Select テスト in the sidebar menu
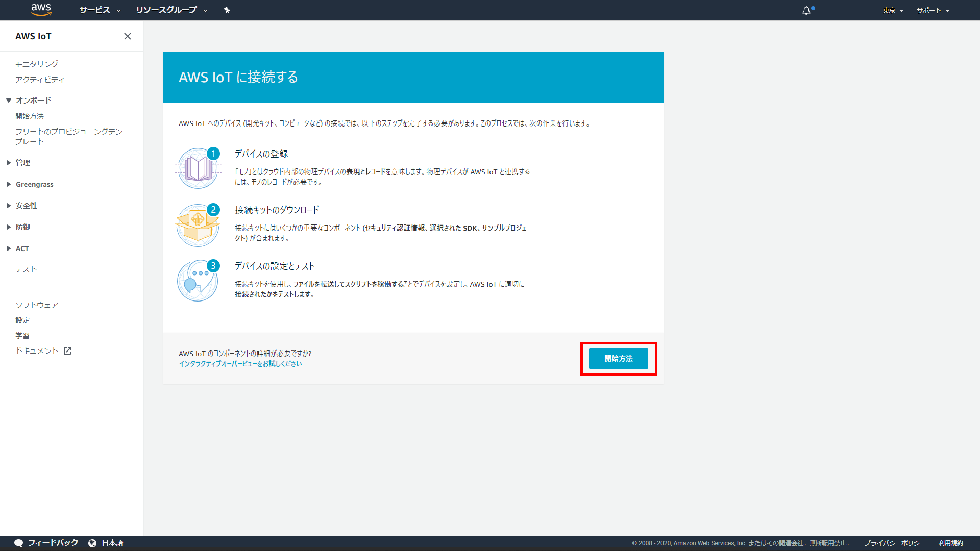Image resolution: width=980 pixels, height=551 pixels. 26,269
